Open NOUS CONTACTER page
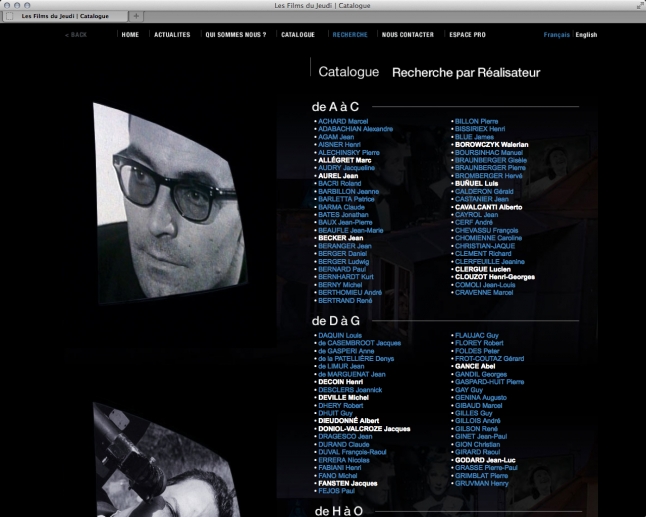 pyautogui.click(x=408, y=34)
